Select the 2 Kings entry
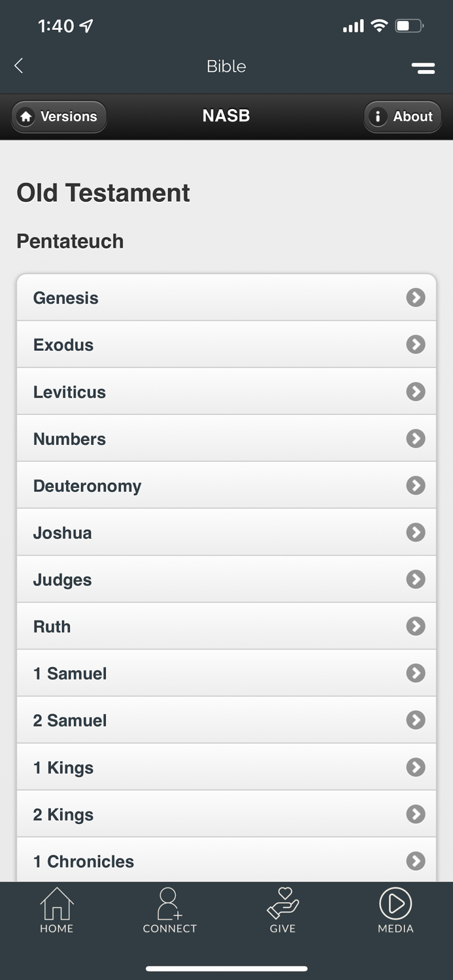 pyautogui.click(x=226, y=815)
